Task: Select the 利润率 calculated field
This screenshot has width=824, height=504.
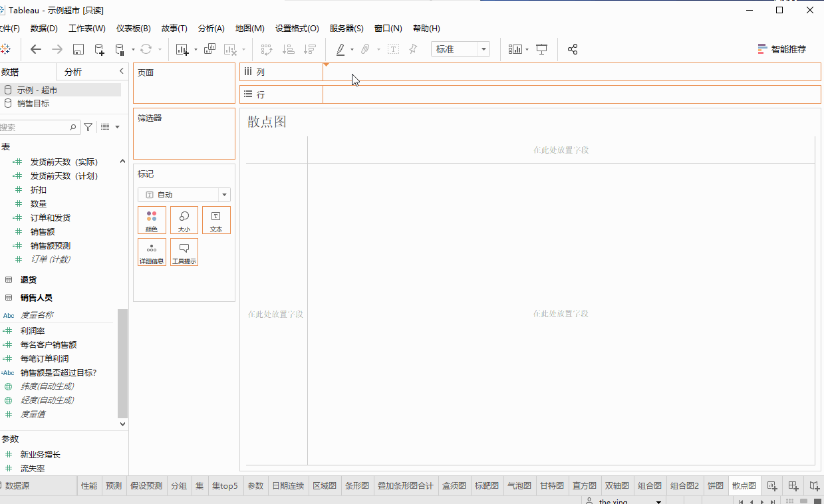Action: [33, 330]
